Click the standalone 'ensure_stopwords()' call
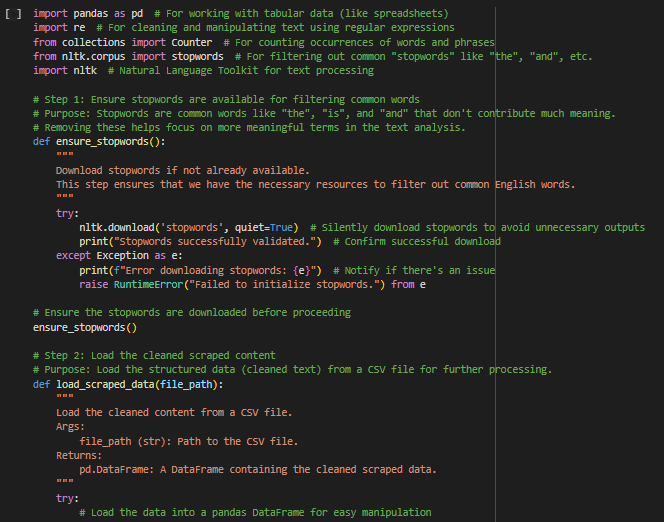This screenshot has width=664, height=522. 85,328
